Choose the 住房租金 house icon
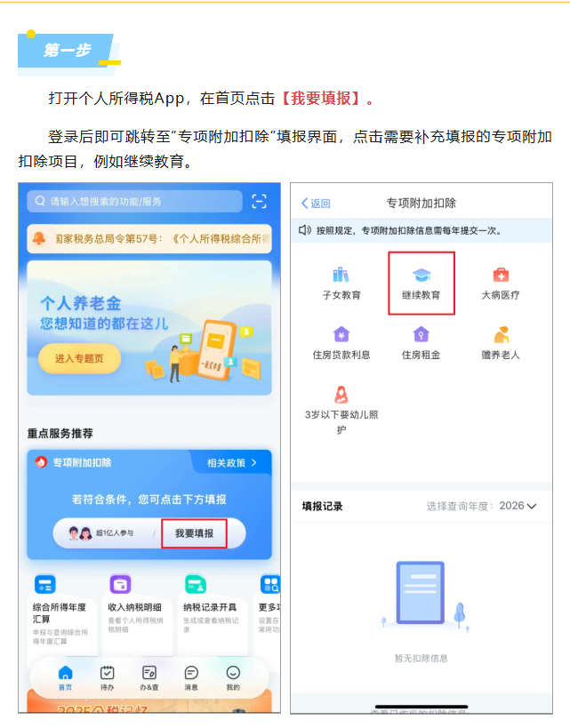This screenshot has width=570, height=728. tap(421, 334)
